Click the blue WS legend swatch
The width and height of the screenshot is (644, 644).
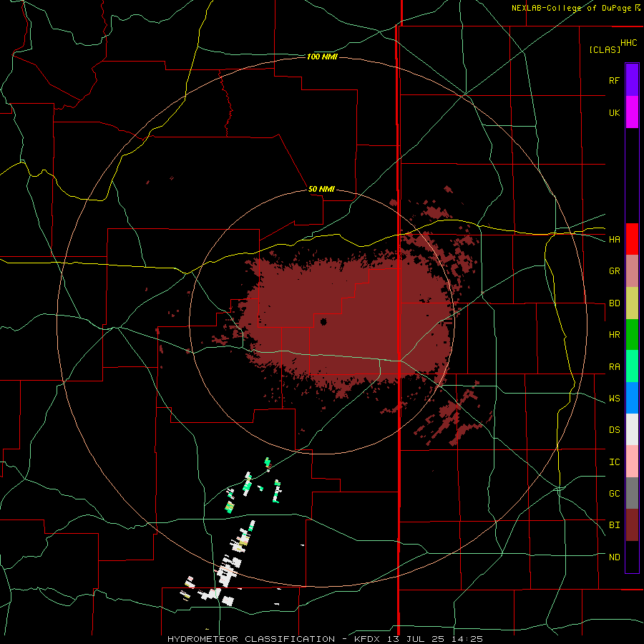(x=632, y=398)
